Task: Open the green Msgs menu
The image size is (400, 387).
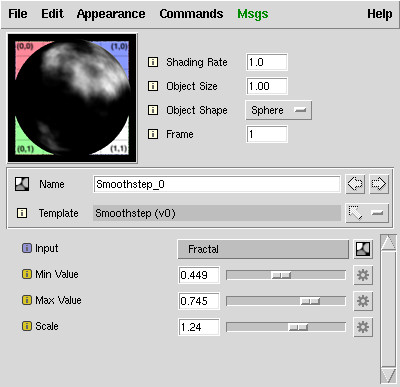Action: (253, 14)
